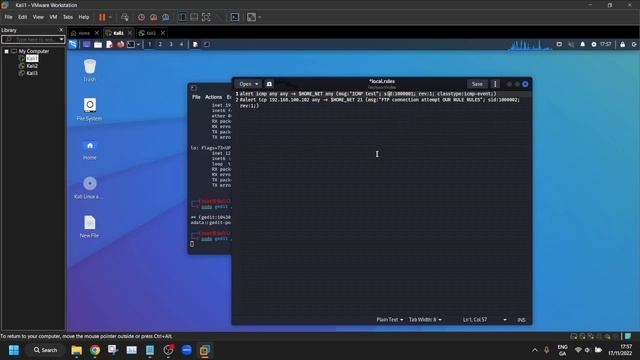Open the Home desktop icon
This screenshot has height=360, width=640.
pyautogui.click(x=90, y=149)
